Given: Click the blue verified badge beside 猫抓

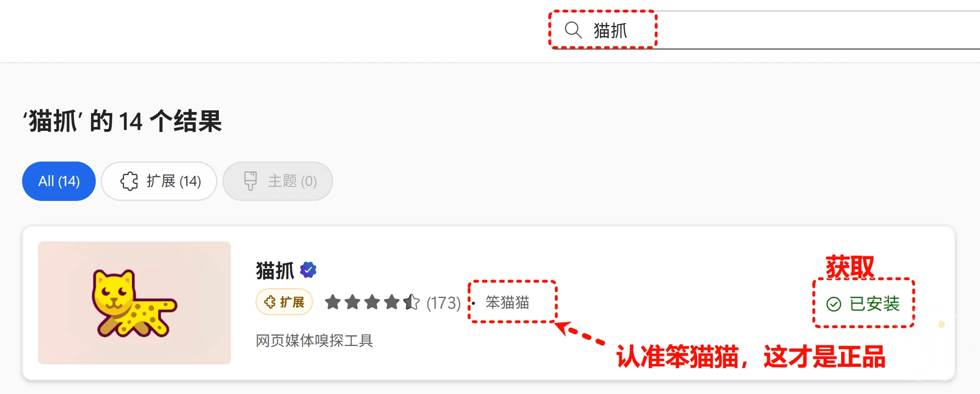Looking at the screenshot, I should (308, 269).
